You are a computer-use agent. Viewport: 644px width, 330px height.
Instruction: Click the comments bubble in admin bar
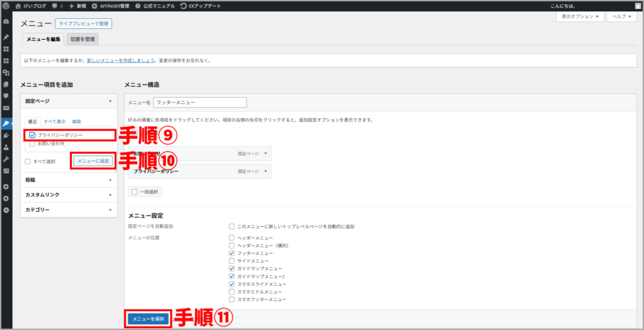[x=55, y=6]
